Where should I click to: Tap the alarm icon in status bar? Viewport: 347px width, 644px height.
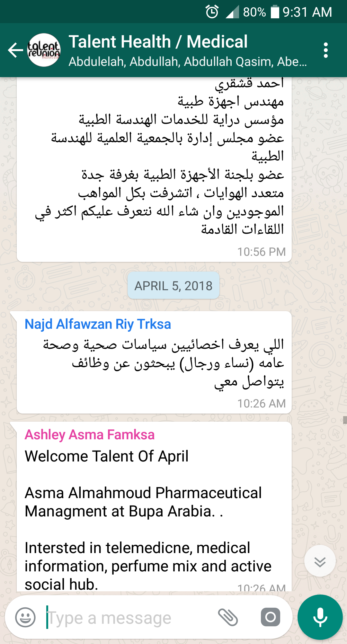point(212,12)
